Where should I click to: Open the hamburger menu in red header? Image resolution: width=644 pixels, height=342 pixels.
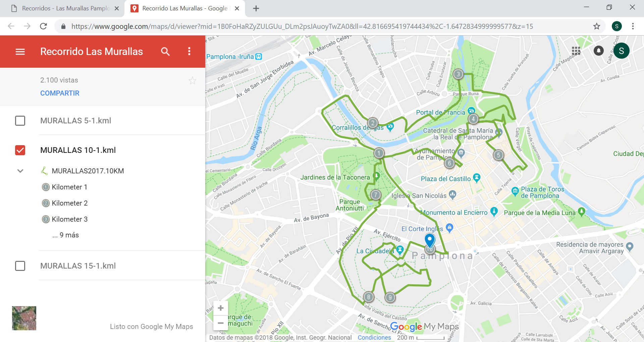[x=20, y=52]
